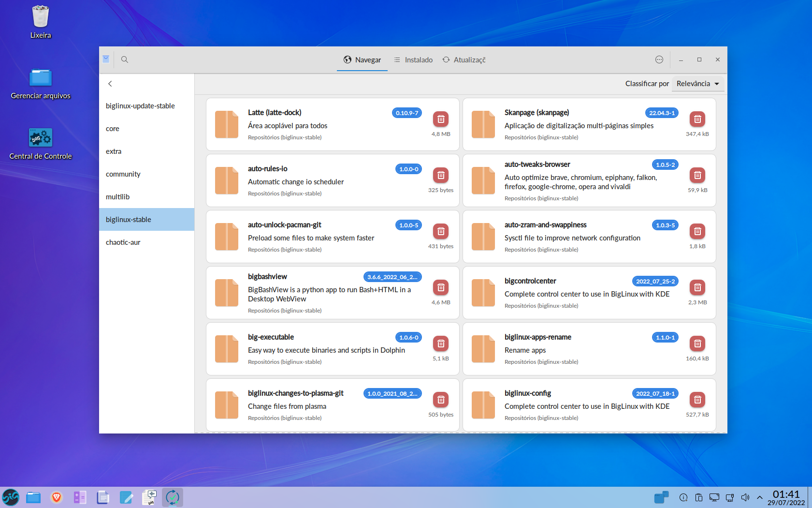Open Lixeira trash on desktop
The width and height of the screenshot is (812, 508).
[x=41, y=22]
